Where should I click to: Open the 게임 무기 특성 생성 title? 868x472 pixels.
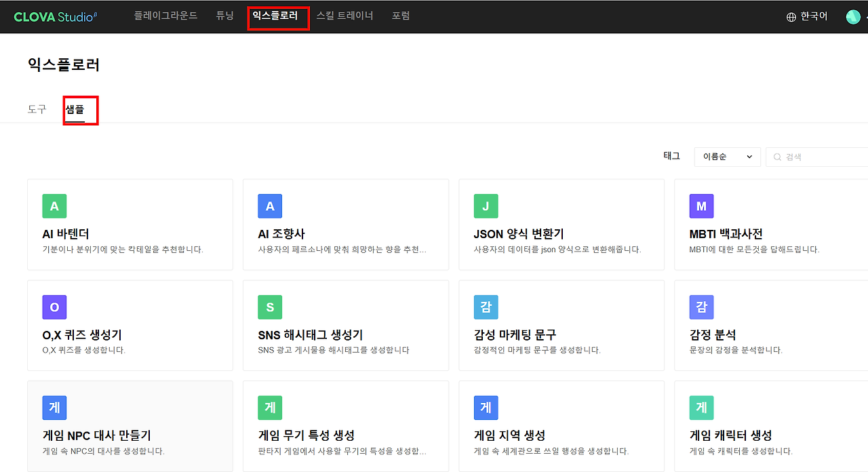pos(307,435)
